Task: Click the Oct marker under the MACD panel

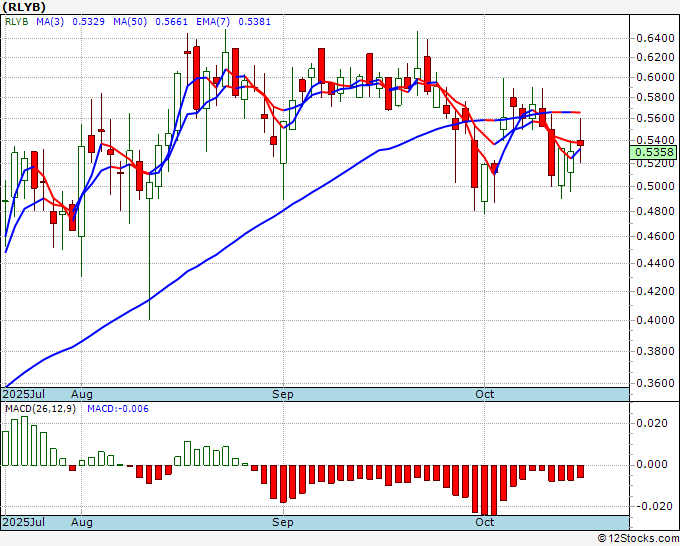Action: 485,522
